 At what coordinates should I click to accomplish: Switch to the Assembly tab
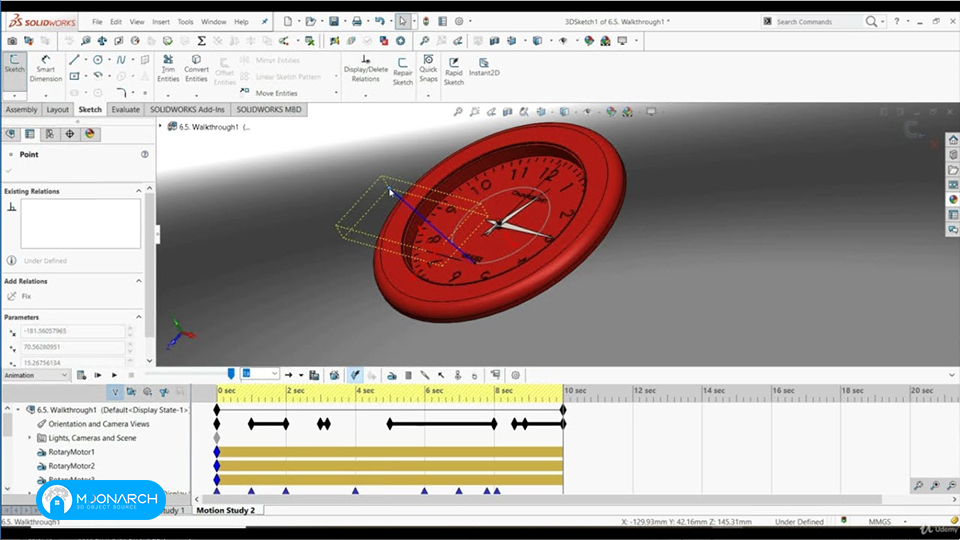coord(21,110)
